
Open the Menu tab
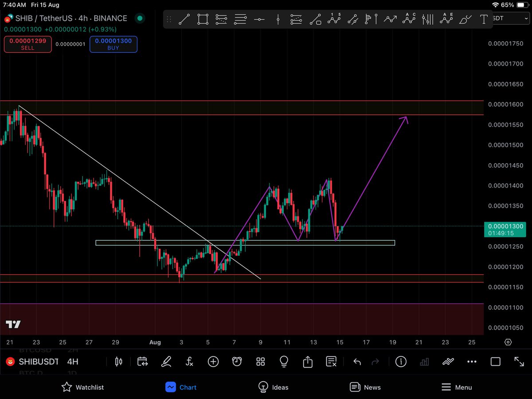[x=457, y=387]
